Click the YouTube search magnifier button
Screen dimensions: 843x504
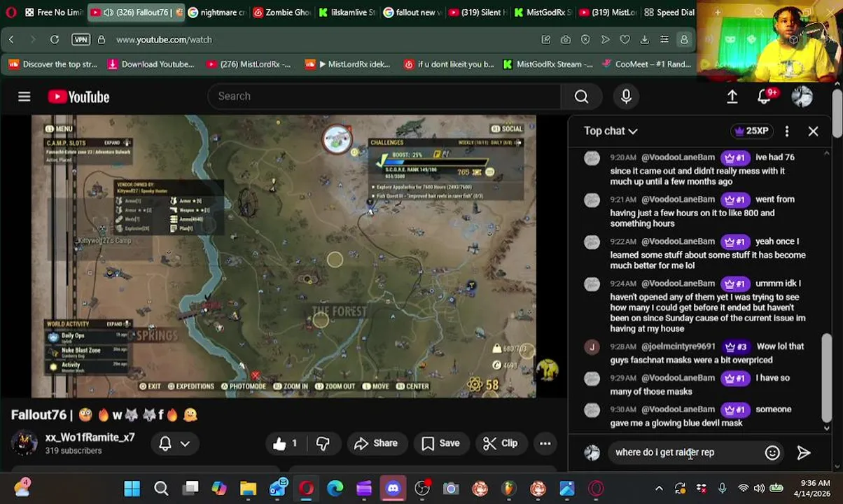(581, 97)
